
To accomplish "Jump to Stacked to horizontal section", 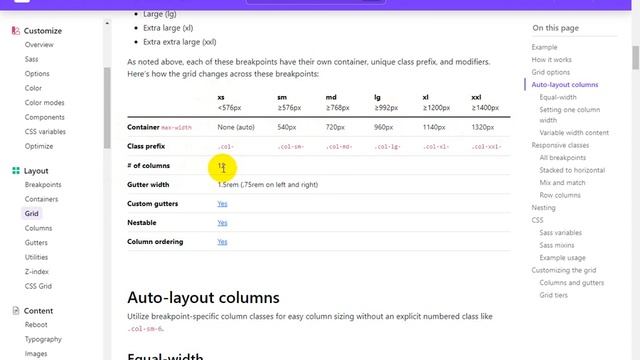I will (572, 170).
